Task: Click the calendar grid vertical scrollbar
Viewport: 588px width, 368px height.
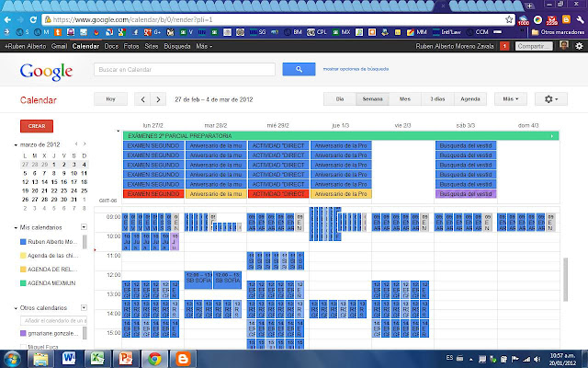Action: click(x=566, y=280)
